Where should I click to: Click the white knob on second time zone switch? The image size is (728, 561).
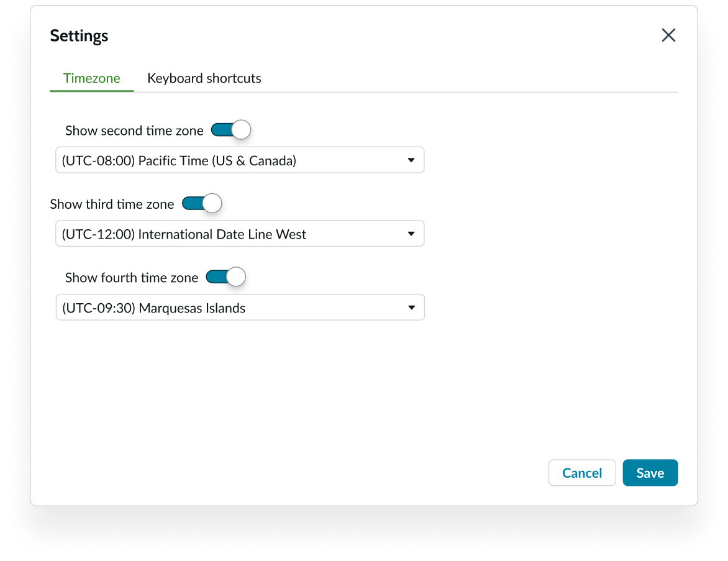tap(241, 130)
